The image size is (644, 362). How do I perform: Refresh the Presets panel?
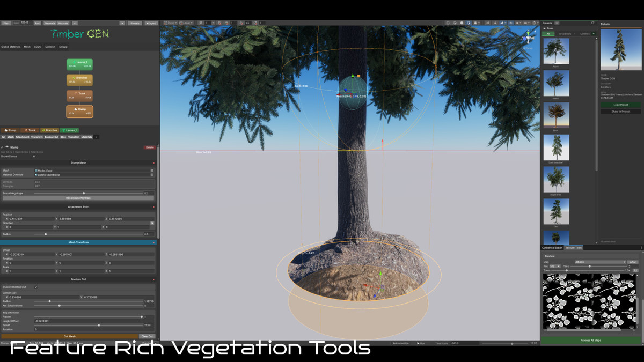pyautogui.click(x=592, y=23)
